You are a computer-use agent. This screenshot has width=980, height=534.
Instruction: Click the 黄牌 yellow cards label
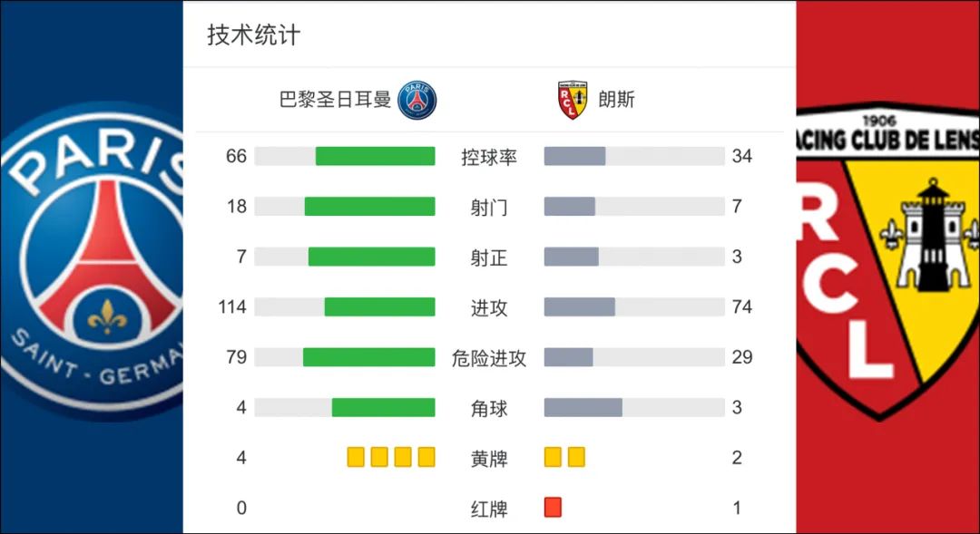click(x=489, y=459)
